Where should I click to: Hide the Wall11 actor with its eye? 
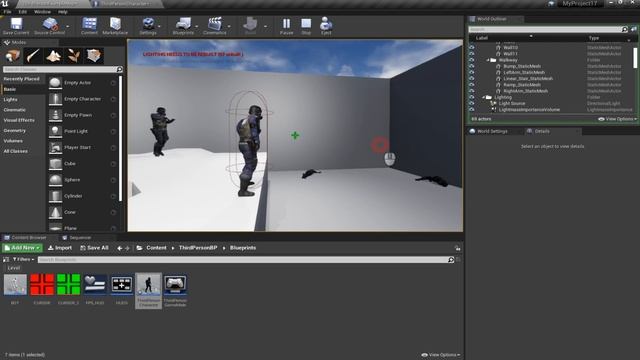(472, 53)
